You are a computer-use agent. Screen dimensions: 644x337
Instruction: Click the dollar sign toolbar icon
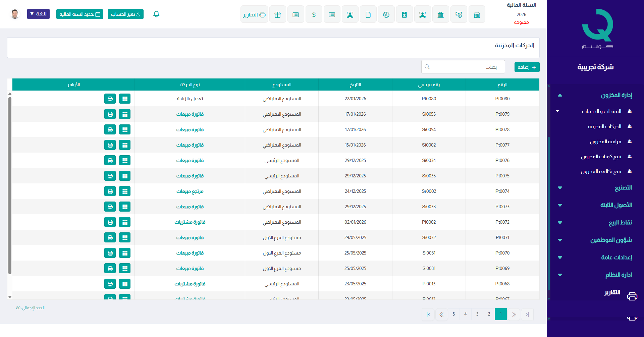(x=314, y=14)
